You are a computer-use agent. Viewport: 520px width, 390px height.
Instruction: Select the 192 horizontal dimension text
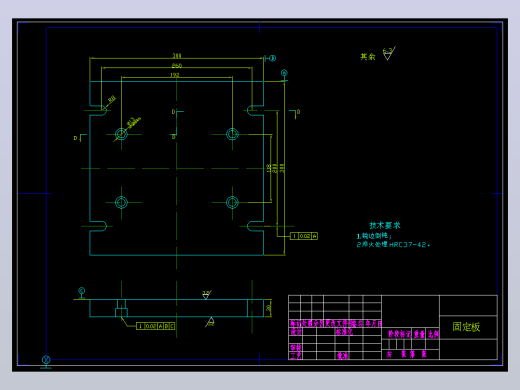pos(175,75)
